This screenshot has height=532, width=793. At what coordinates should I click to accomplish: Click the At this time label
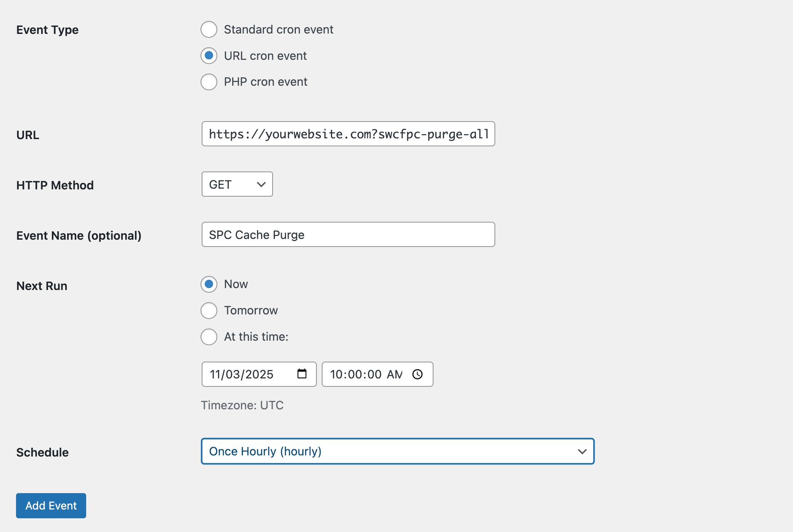tap(256, 337)
